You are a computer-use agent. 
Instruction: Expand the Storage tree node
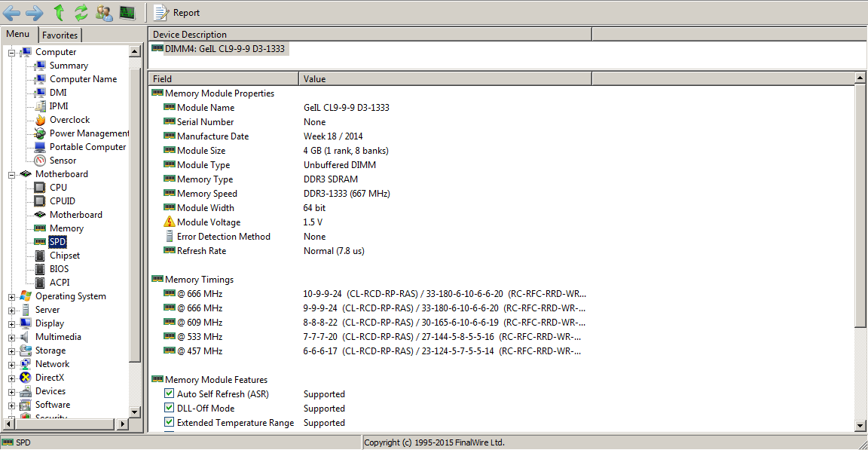tap(12, 351)
